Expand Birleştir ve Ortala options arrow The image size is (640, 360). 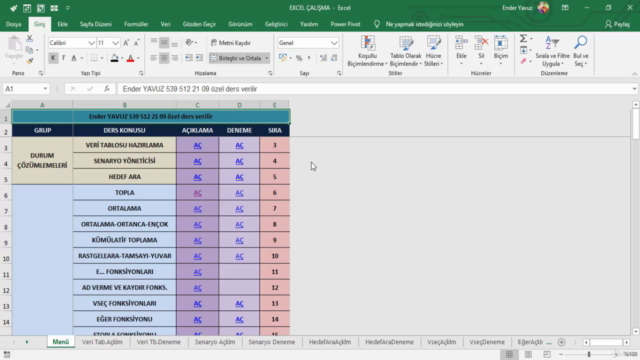pos(267,58)
